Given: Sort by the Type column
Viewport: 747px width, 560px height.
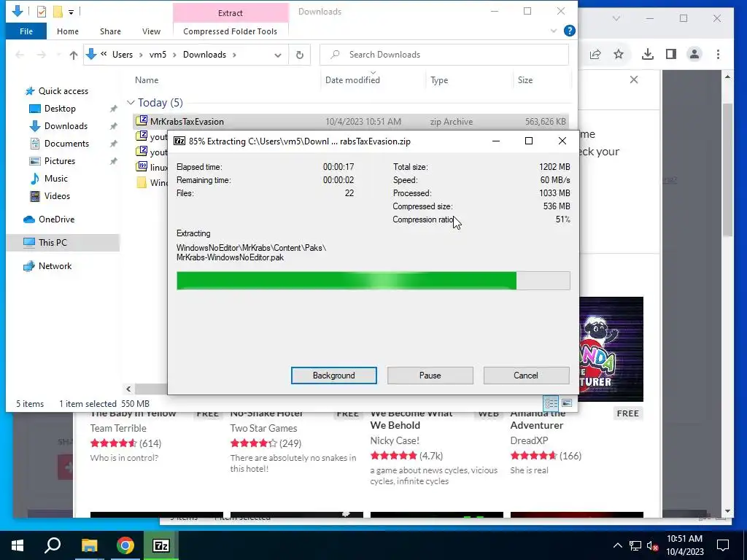Looking at the screenshot, I should click(x=439, y=80).
